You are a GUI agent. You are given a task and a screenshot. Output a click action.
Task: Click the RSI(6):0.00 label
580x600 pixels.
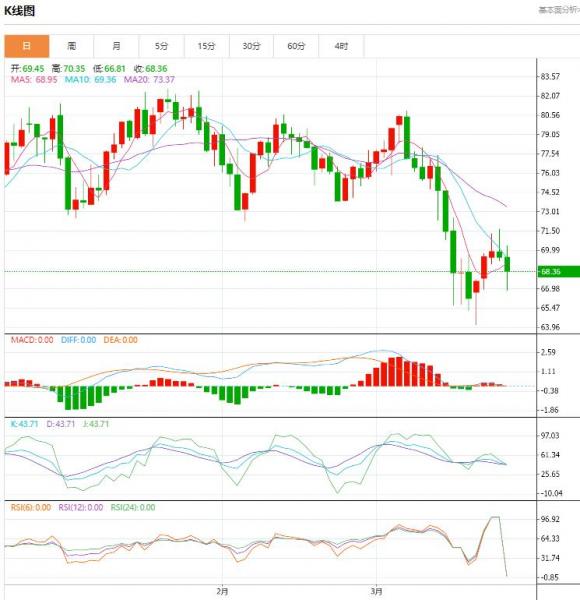[31, 507]
